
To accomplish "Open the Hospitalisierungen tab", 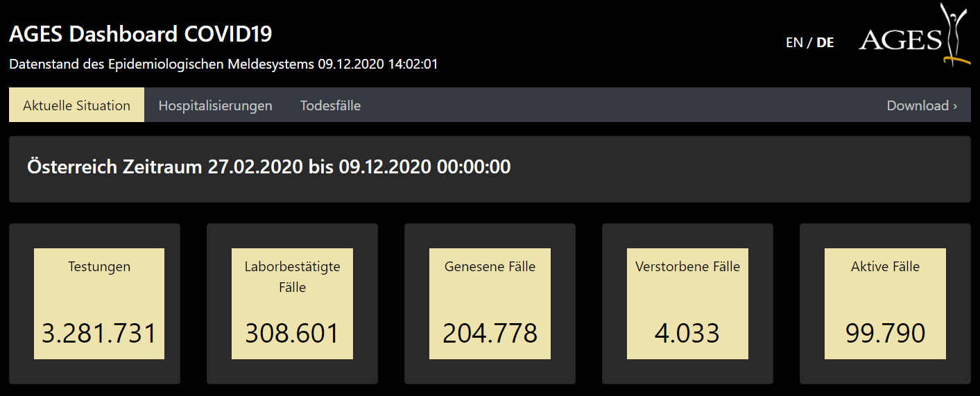I will pos(215,105).
